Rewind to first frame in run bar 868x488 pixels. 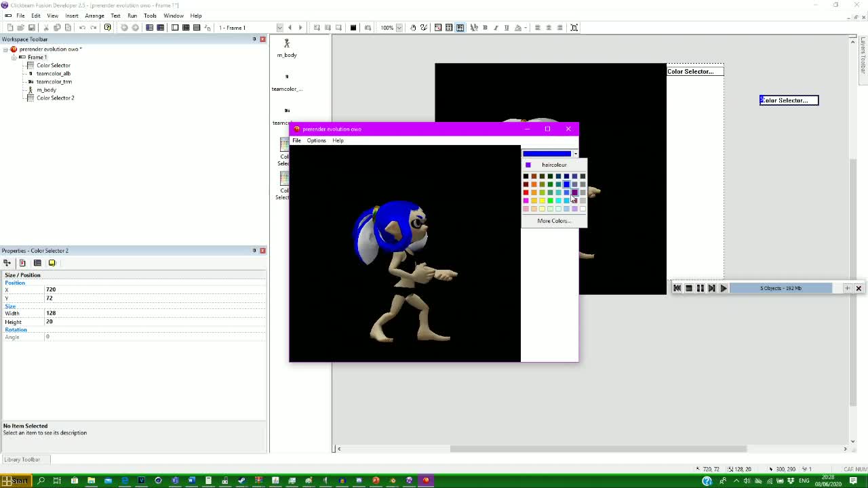tap(677, 288)
